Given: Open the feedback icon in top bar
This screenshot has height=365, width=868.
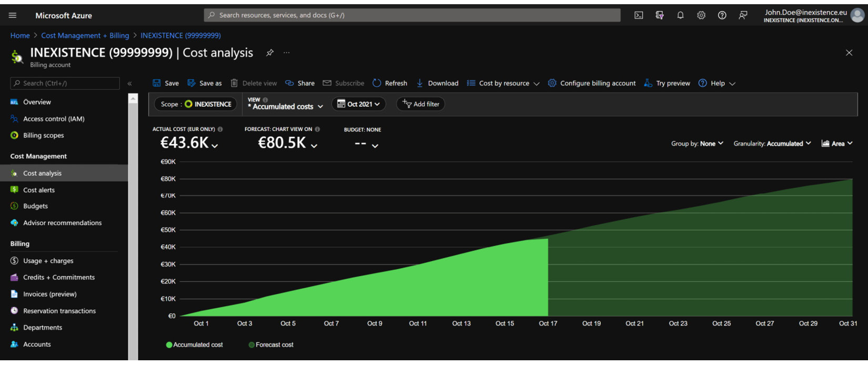Looking at the screenshot, I should 743,15.
